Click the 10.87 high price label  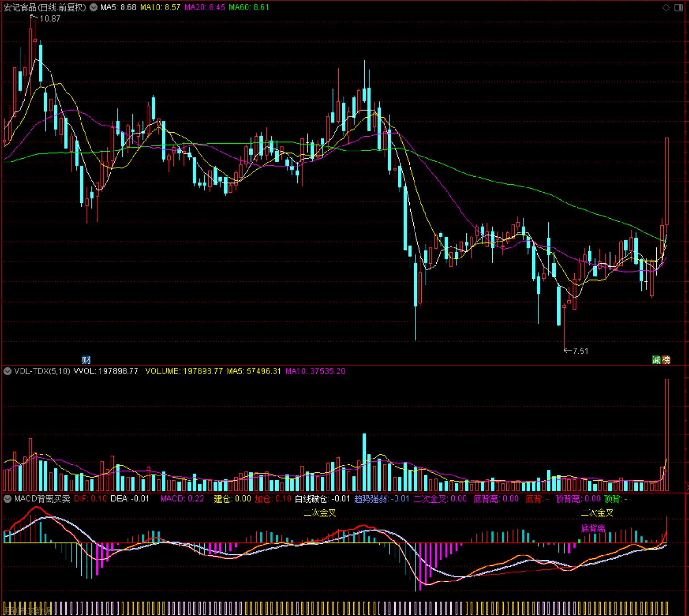(x=50, y=19)
